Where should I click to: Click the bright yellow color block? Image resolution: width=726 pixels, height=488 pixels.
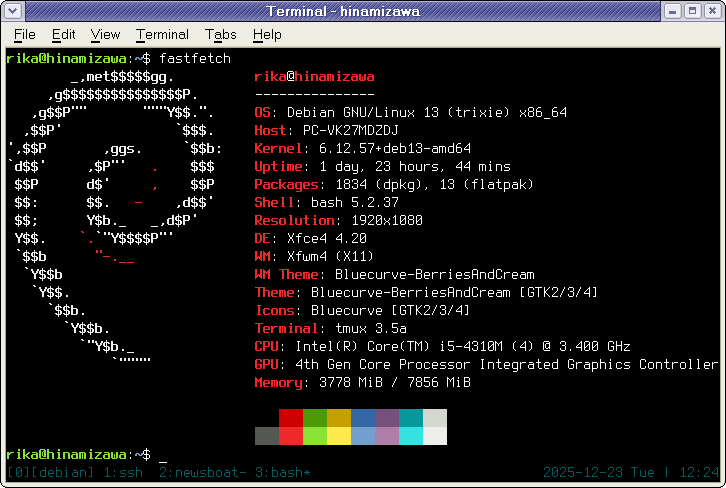tap(339, 436)
